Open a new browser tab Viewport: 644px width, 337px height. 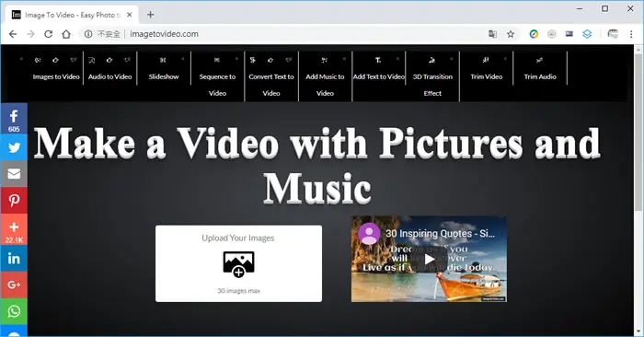[150, 15]
